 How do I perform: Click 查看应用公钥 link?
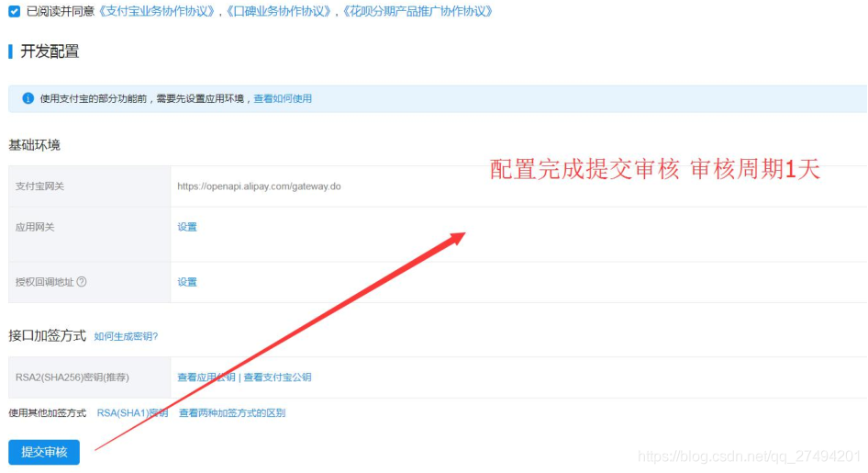point(206,377)
